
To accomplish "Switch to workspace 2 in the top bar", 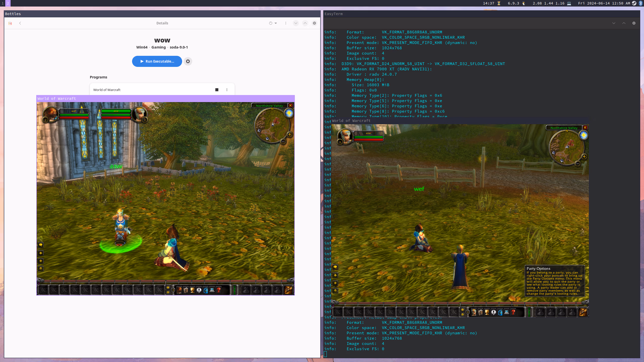I will (x=8, y=3).
